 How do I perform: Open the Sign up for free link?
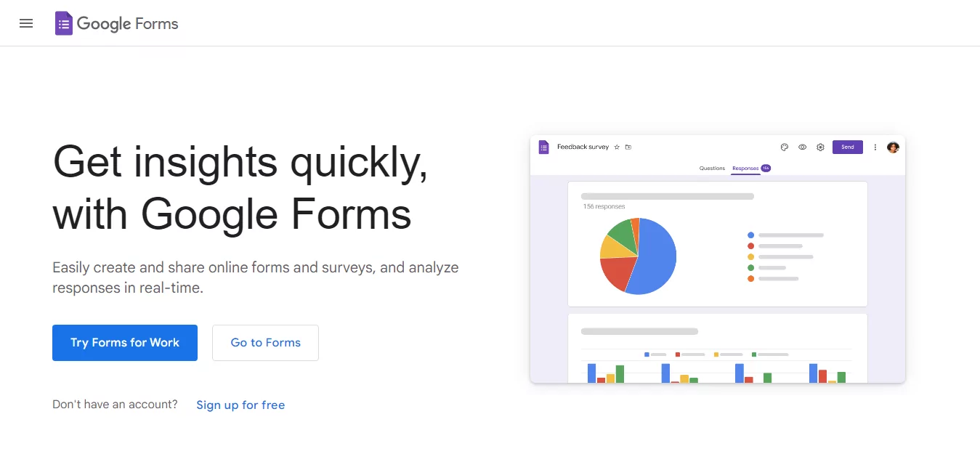click(240, 405)
